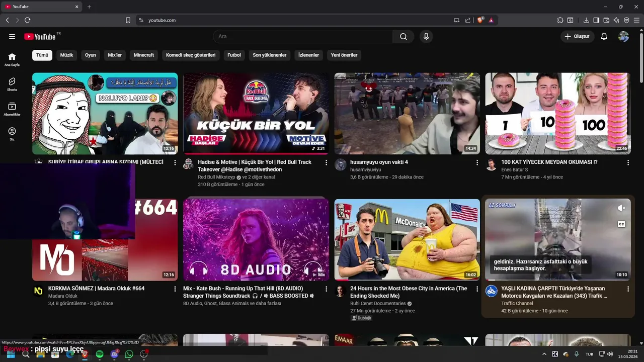Click the bookmark icon in address bar
Image resolution: width=644 pixels, height=362 pixels.
[128, 20]
